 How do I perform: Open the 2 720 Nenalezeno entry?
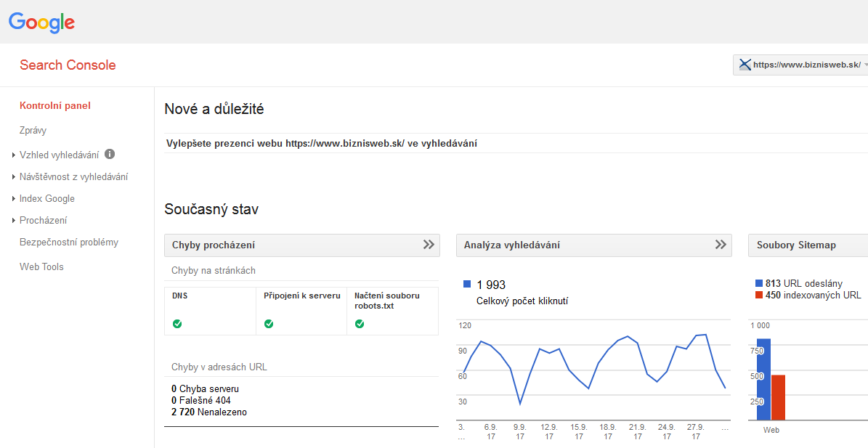209,412
